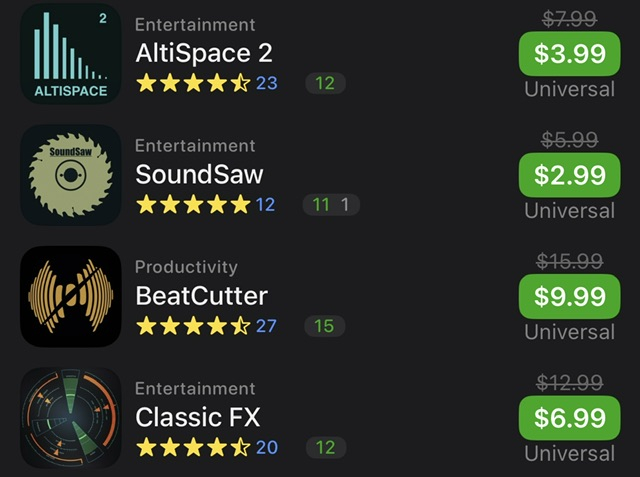Open AltiSpace 2 title text
The image size is (640, 477).
point(204,53)
